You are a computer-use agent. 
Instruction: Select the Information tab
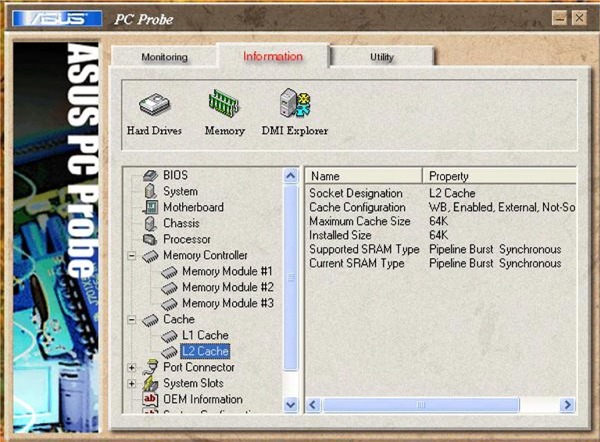(273, 56)
